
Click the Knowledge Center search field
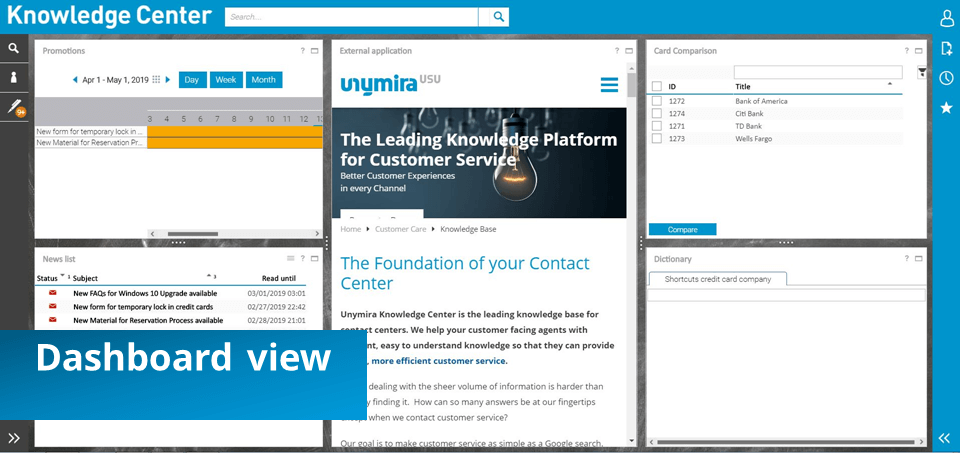click(x=351, y=17)
